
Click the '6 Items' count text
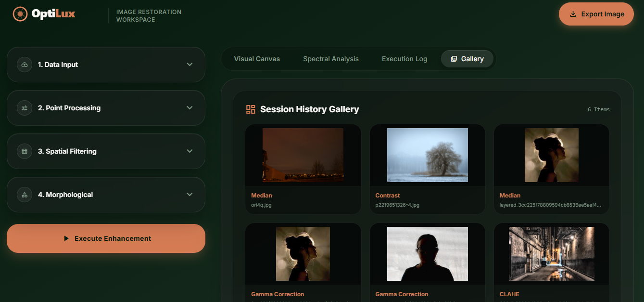[x=598, y=109]
